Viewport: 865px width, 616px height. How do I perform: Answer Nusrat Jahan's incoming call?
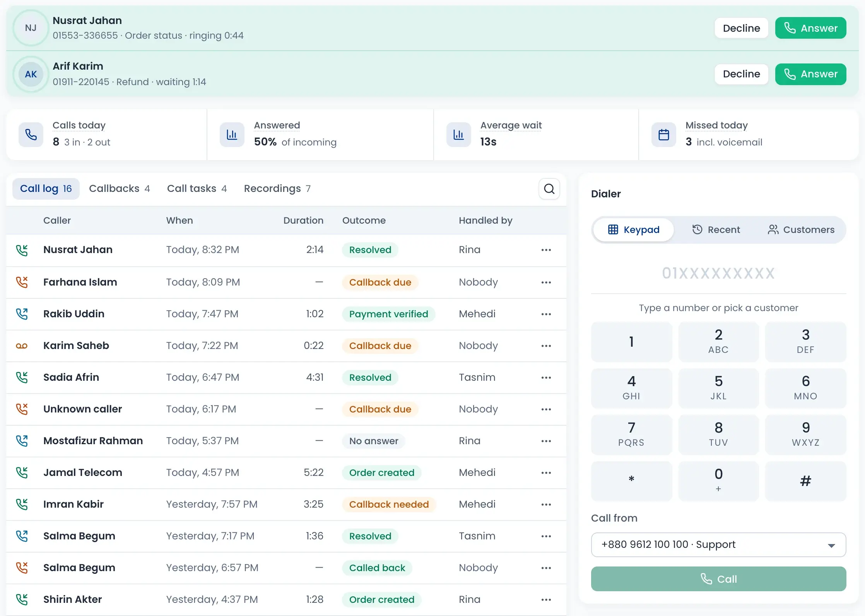point(810,28)
